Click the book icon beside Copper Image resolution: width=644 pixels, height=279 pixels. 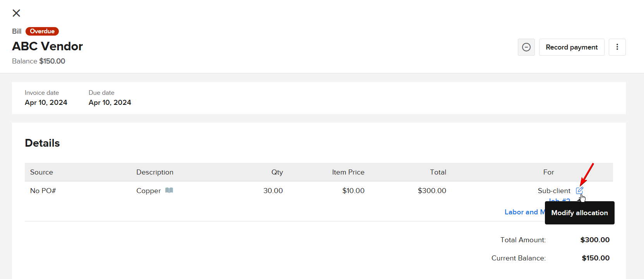tap(169, 190)
